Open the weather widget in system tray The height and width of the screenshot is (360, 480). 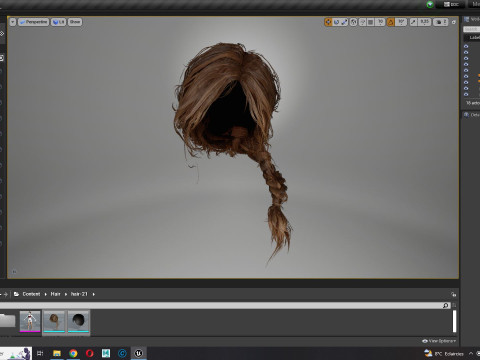(444, 353)
